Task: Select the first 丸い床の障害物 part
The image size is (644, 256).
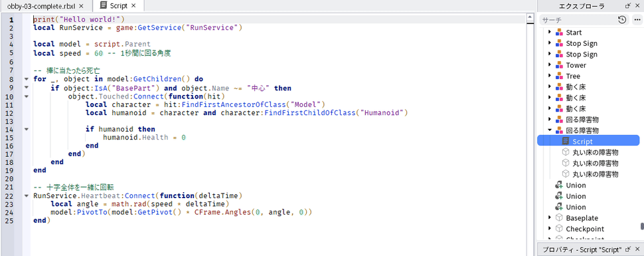Action: point(596,152)
